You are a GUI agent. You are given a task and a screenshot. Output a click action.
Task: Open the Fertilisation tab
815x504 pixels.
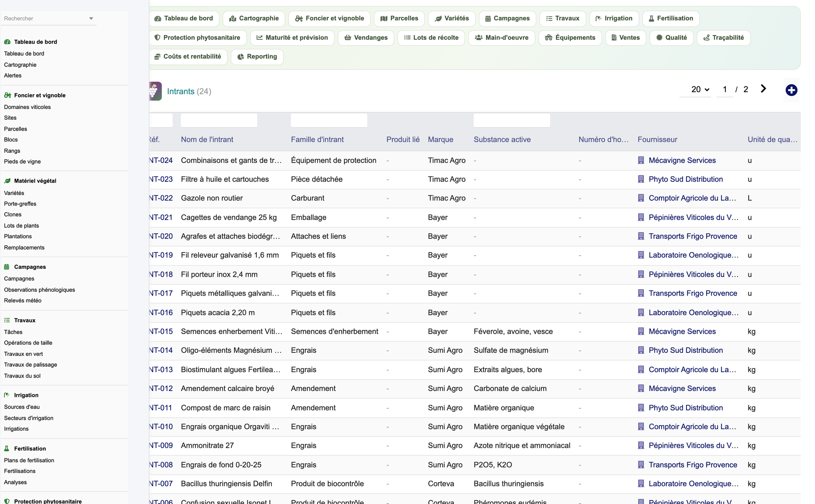coord(671,18)
